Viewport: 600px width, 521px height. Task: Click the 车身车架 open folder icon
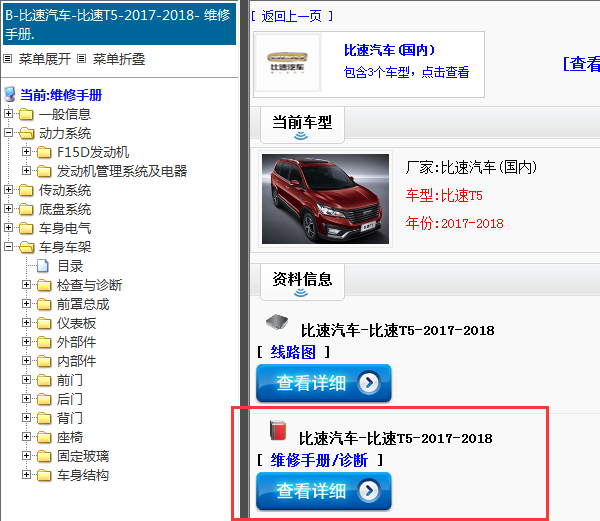tap(26, 247)
